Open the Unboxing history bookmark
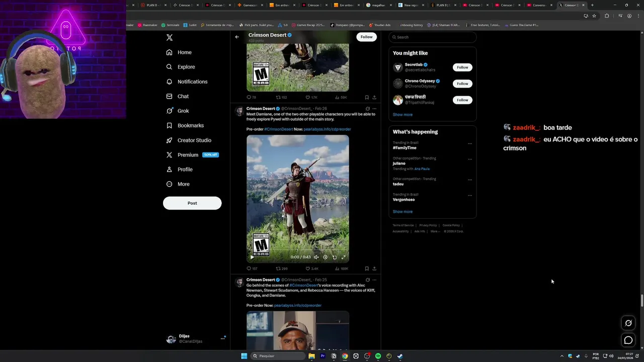The width and height of the screenshot is (644, 362). pos(411,25)
